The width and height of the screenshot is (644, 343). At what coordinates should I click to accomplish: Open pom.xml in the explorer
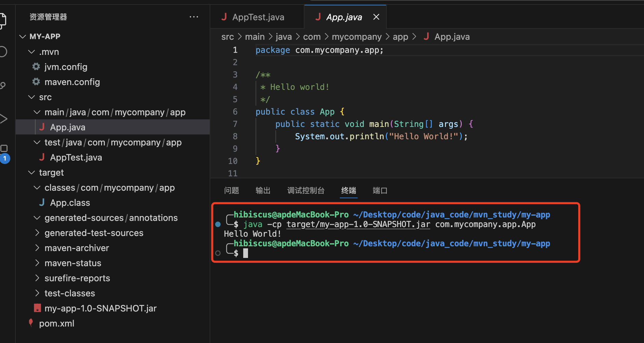[57, 323]
